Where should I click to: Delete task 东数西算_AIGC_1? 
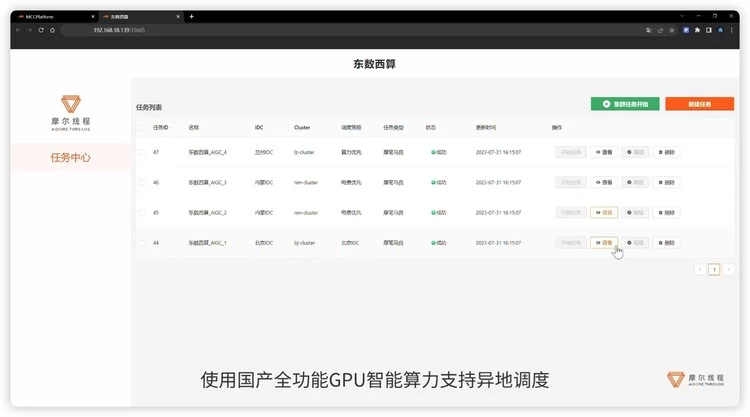coord(666,243)
